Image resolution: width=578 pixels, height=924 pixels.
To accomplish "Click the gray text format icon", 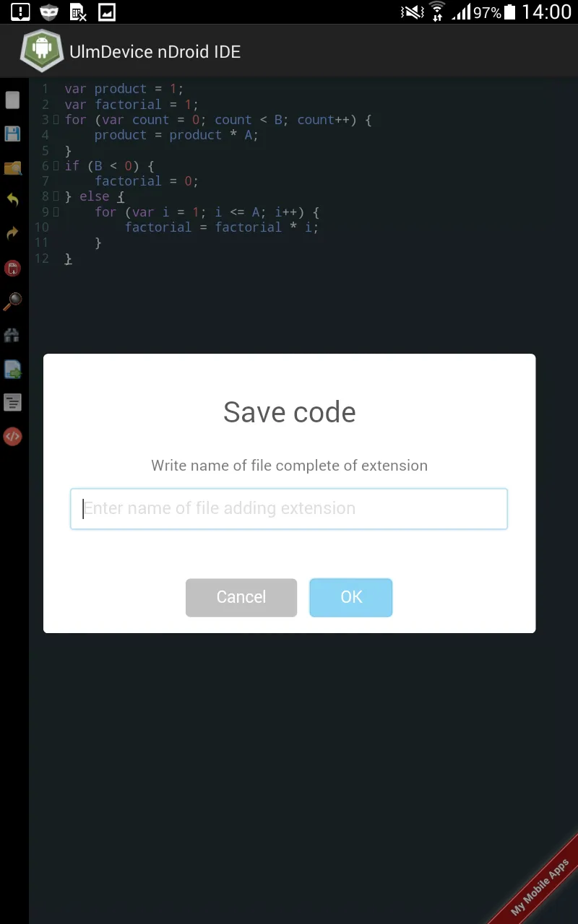I will (x=12, y=403).
